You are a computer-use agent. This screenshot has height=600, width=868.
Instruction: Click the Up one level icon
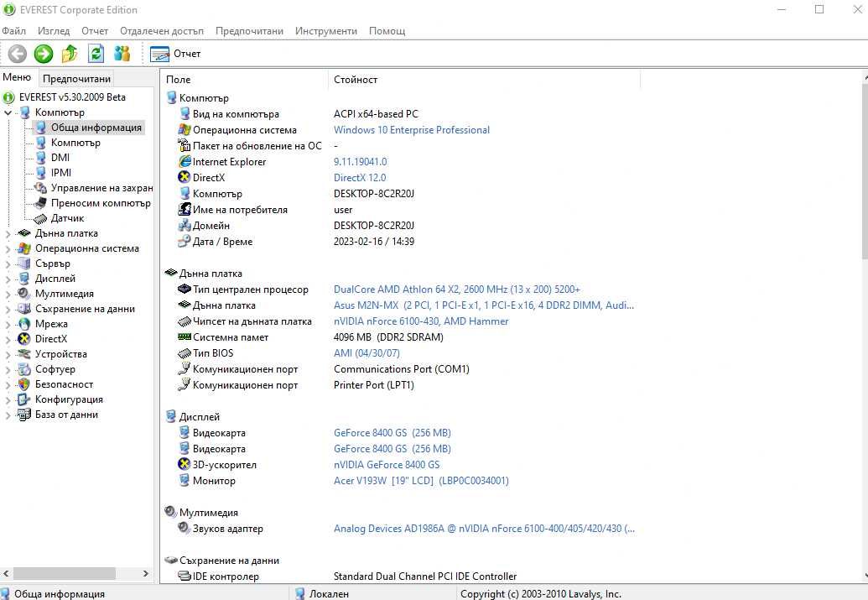(x=70, y=54)
